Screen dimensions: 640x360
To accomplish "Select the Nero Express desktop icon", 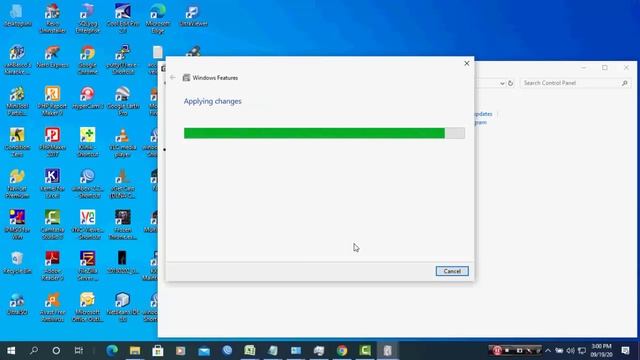I will tap(52, 57).
